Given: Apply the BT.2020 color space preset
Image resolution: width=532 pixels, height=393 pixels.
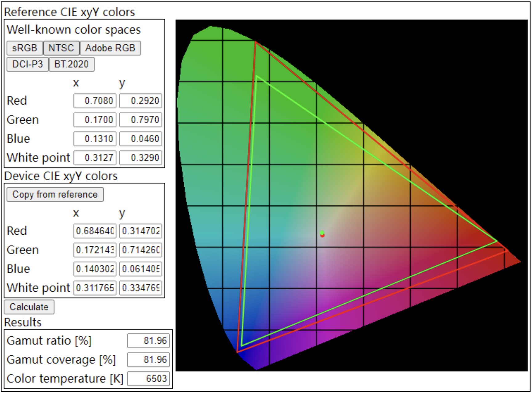Looking at the screenshot, I should point(72,64).
